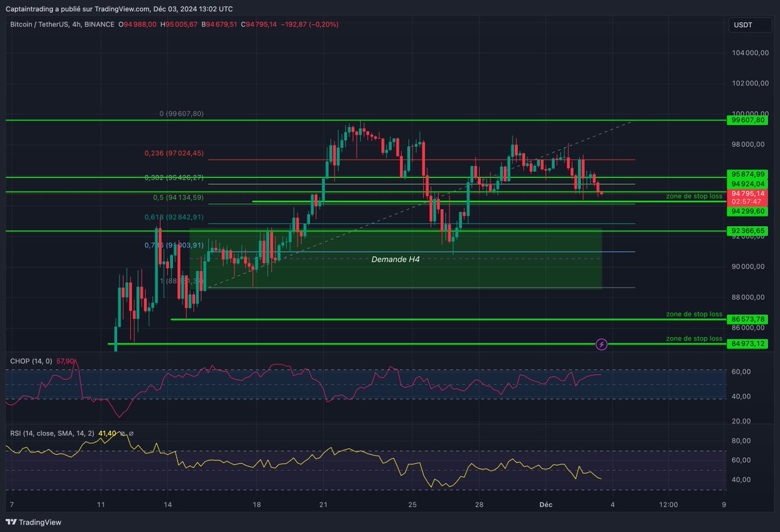Click the −192,87 (−0,20%) change value

coord(310,24)
